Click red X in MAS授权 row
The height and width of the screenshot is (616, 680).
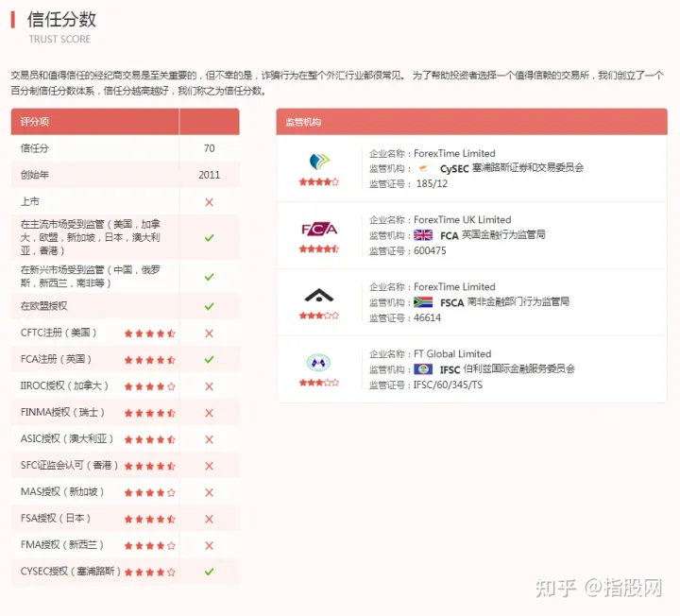tap(209, 493)
